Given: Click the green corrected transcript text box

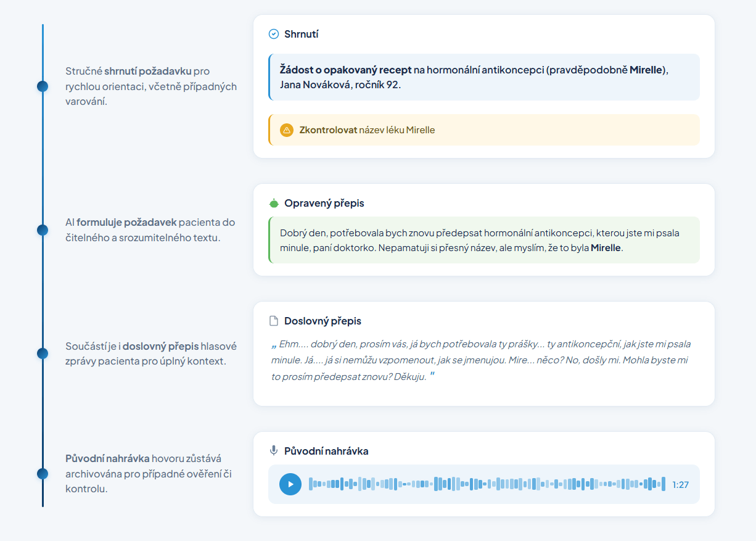Looking at the screenshot, I should click(x=484, y=241).
